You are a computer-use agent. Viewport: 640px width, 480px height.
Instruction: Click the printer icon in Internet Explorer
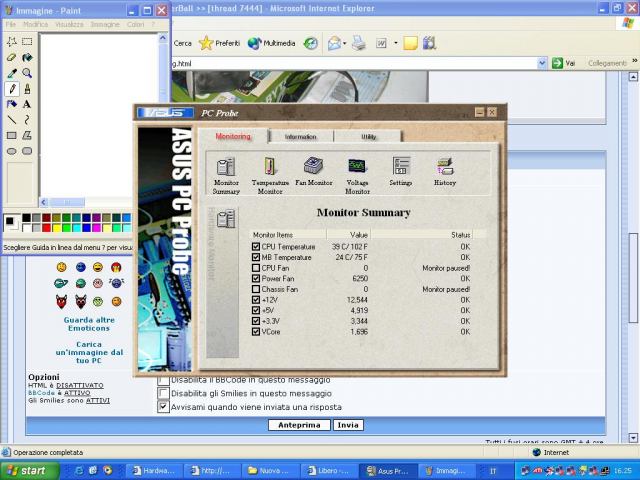tap(359, 43)
